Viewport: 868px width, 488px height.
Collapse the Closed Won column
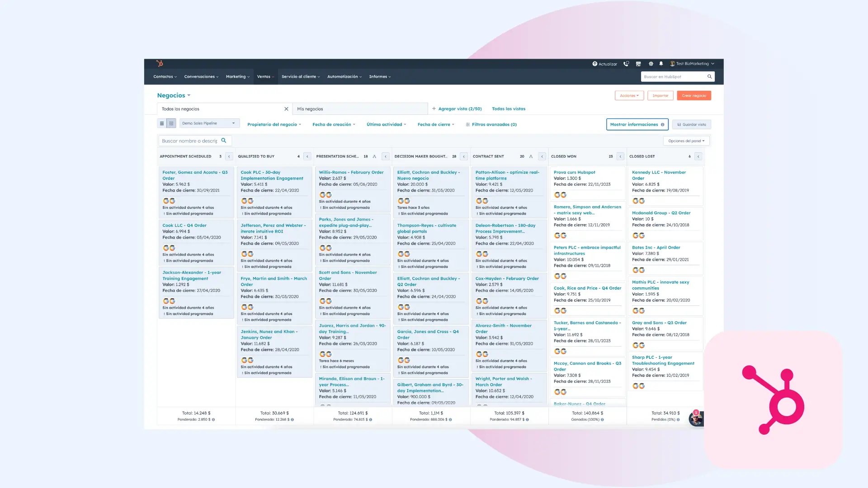(x=620, y=156)
